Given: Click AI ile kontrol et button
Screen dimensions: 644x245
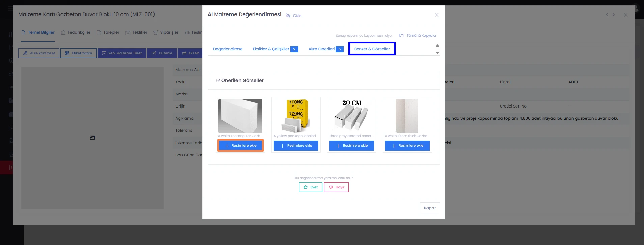Looking at the screenshot, I should 39,53.
